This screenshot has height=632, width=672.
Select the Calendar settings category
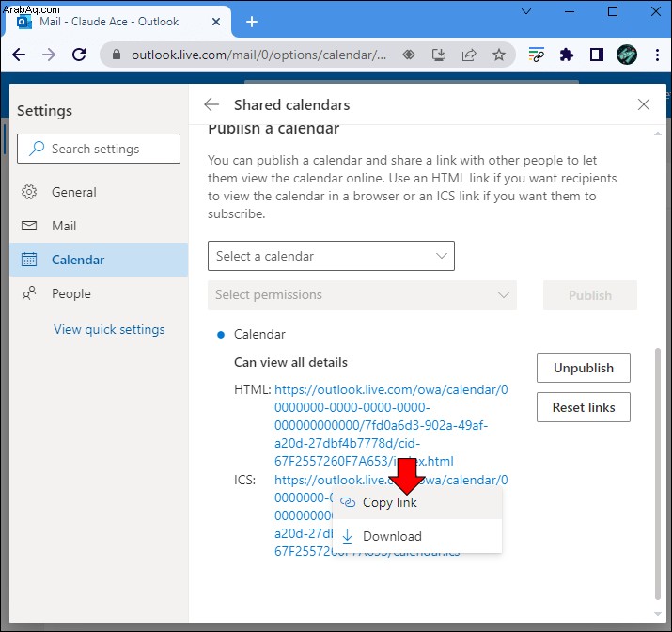click(x=99, y=260)
